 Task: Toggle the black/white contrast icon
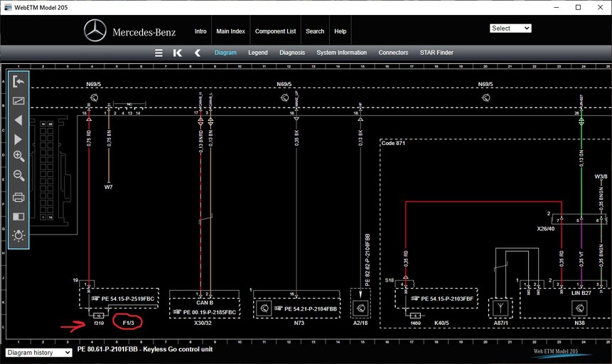[x=18, y=216]
